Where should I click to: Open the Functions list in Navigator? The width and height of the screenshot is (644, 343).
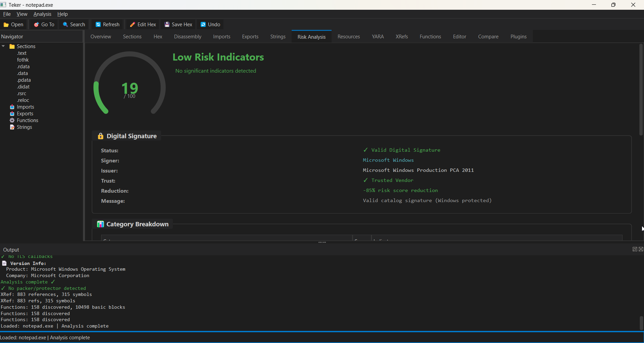pyautogui.click(x=11, y=120)
